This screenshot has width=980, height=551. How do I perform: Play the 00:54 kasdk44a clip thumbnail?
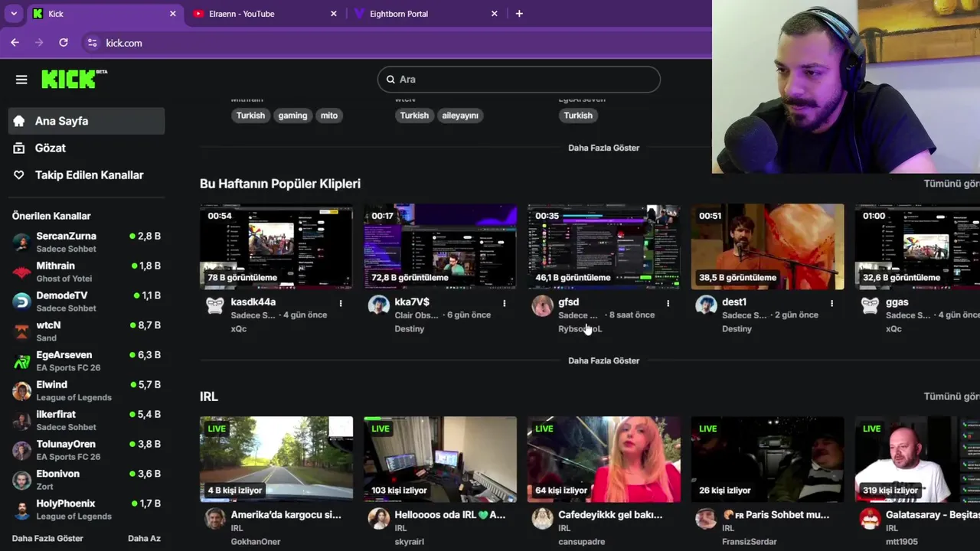coord(276,246)
